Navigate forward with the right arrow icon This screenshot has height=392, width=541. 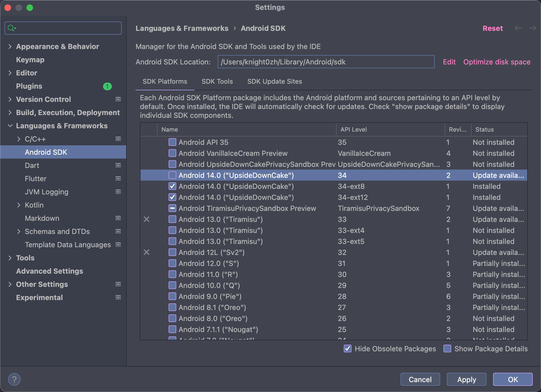click(x=533, y=28)
